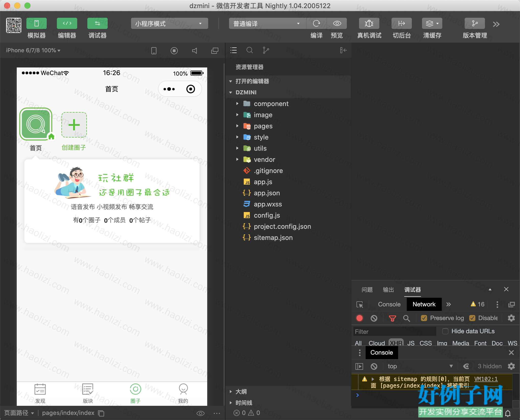Image resolution: width=520 pixels, height=420 pixels.
Task: Open the clear cache (清缓存) dropdown
Action: (x=432, y=24)
